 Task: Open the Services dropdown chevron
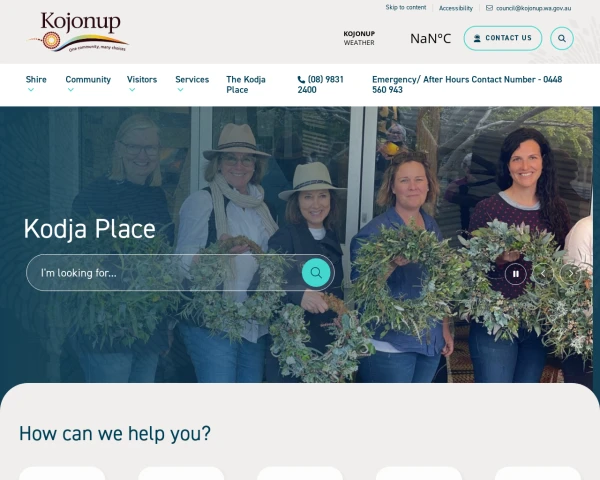[180, 90]
